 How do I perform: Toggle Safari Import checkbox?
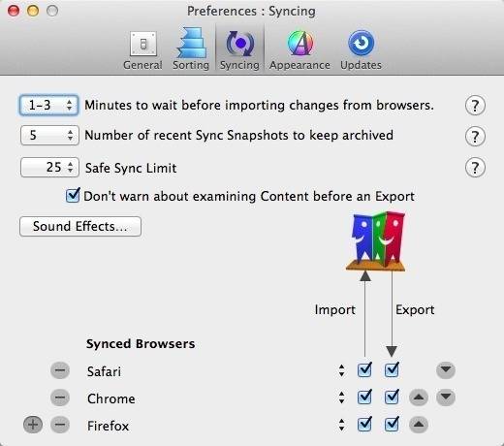pyautogui.click(x=364, y=369)
